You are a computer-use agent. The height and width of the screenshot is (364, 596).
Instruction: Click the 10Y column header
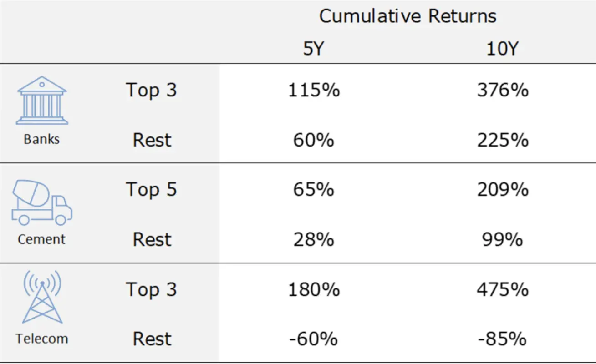[502, 48]
